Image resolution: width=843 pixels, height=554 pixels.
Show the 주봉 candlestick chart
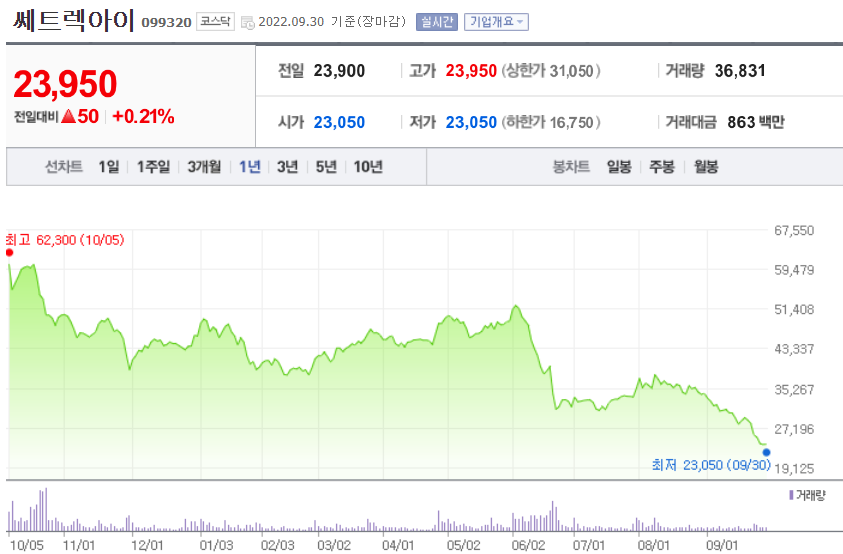662,167
